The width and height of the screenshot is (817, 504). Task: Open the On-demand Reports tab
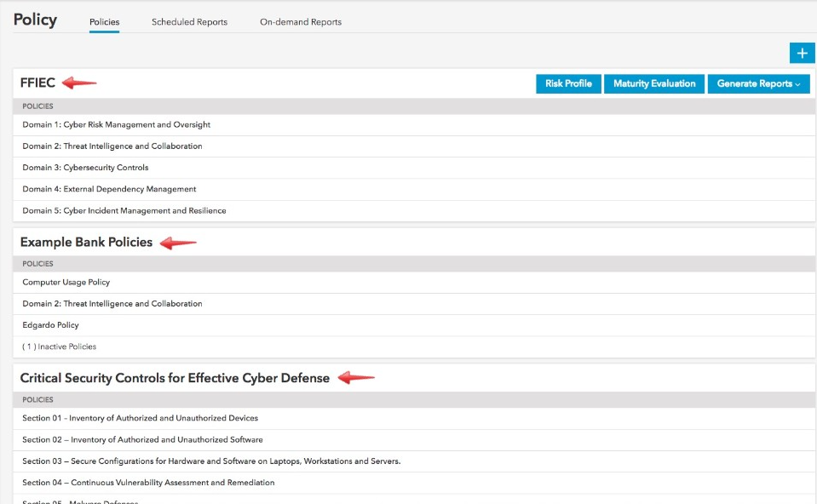point(301,22)
